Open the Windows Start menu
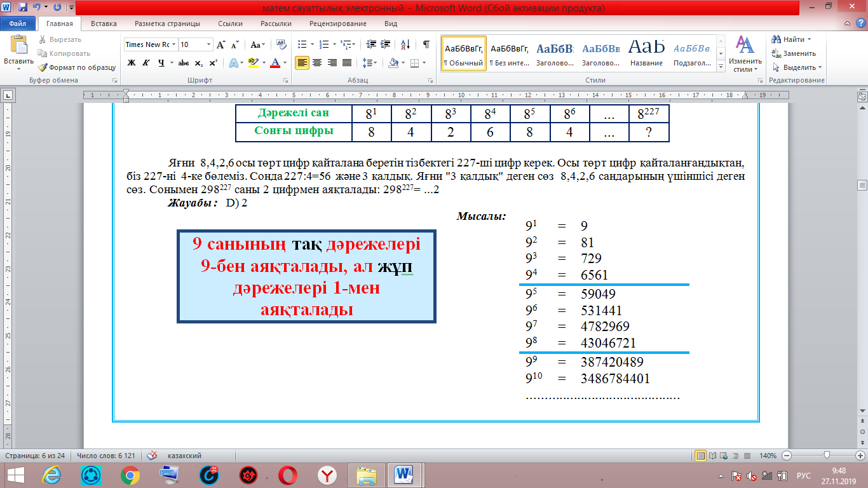Screen dimensions: 868x488 [15, 475]
